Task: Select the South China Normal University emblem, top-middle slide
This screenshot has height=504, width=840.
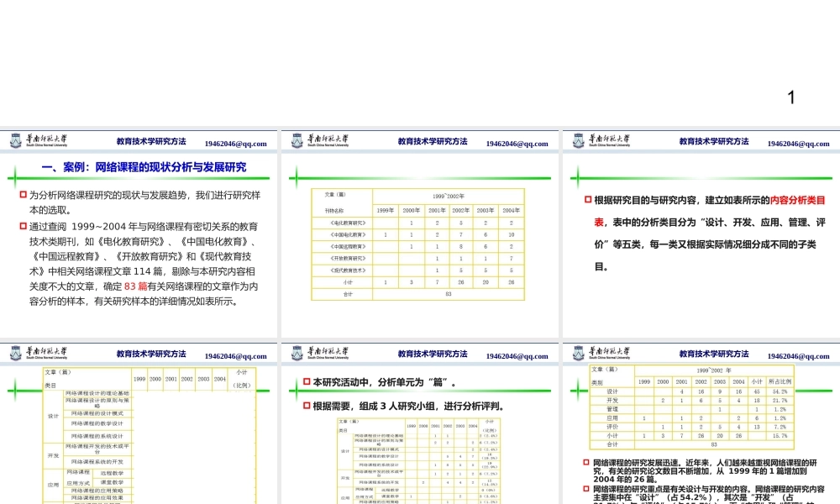Action: 296,139
